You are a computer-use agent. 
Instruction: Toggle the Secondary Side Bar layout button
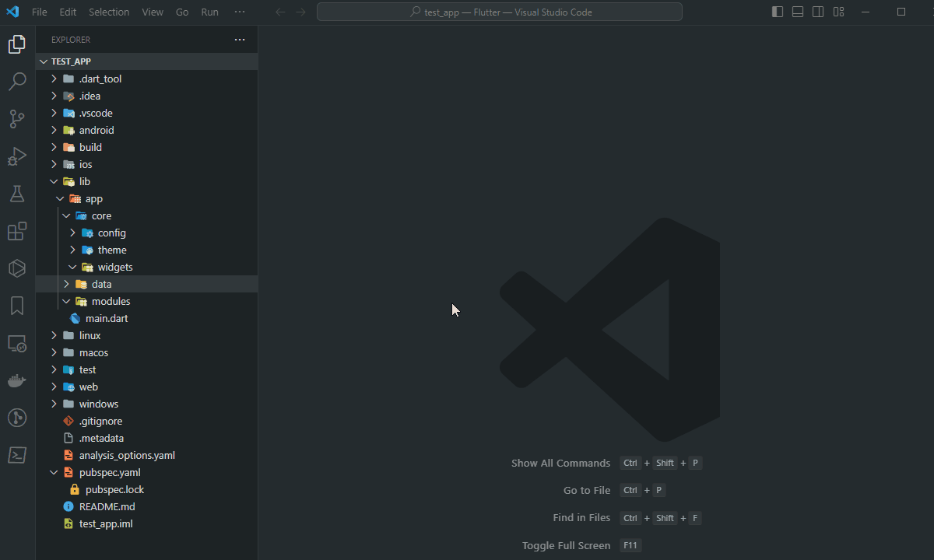tap(818, 12)
